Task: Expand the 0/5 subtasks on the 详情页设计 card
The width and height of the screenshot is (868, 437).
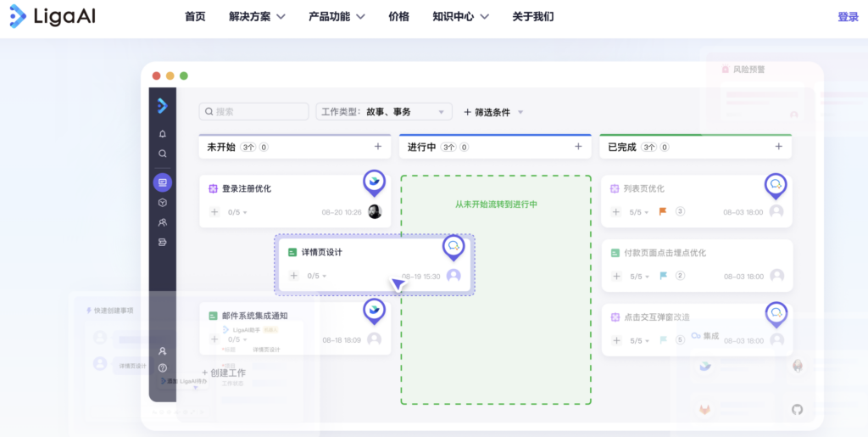Action: (x=317, y=276)
